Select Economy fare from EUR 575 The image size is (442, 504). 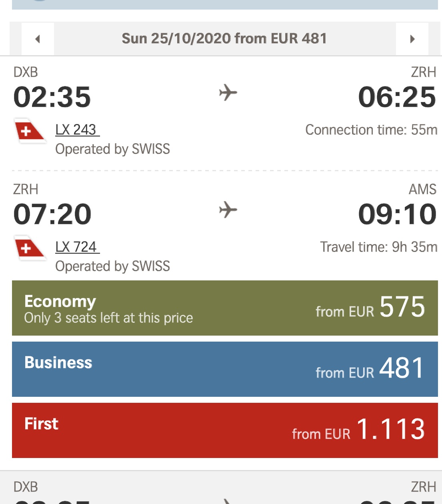225,308
